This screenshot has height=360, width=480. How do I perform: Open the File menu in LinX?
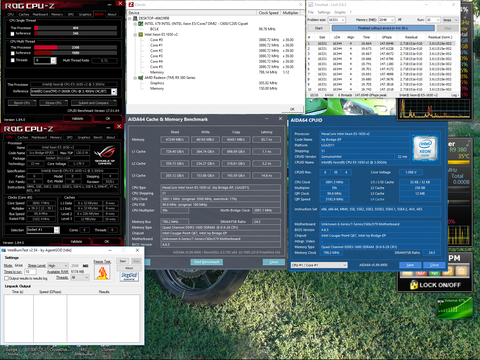(x=311, y=12)
